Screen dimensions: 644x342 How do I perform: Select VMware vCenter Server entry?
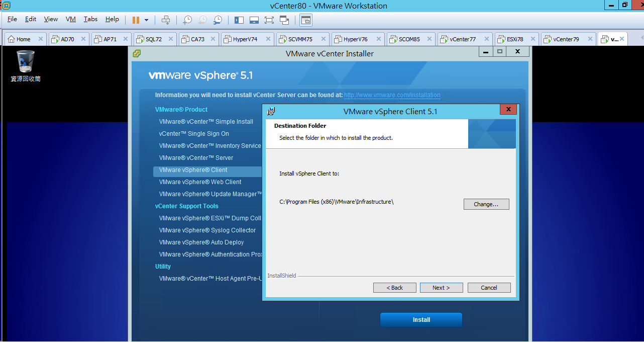pyautogui.click(x=196, y=158)
